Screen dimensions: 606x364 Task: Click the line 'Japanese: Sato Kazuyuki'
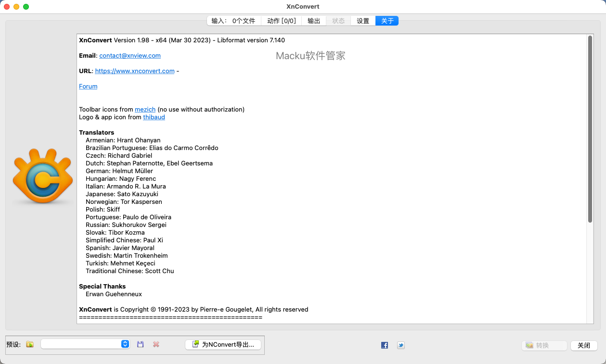pyautogui.click(x=122, y=194)
